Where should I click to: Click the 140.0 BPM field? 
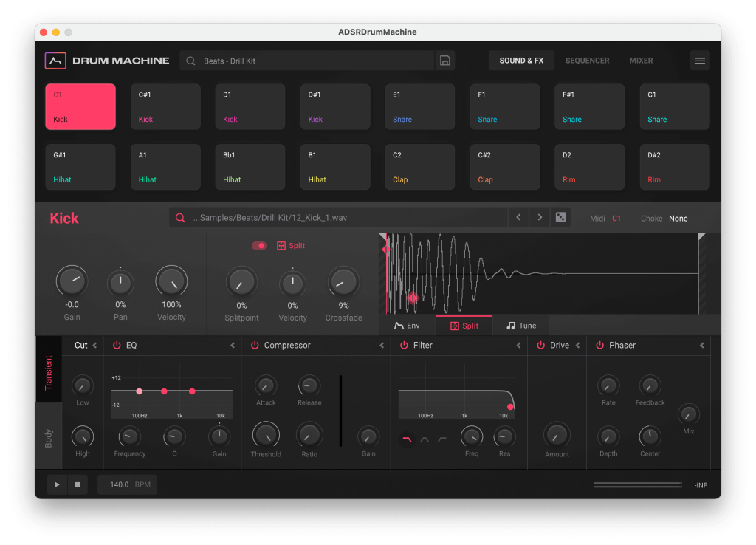tap(126, 484)
